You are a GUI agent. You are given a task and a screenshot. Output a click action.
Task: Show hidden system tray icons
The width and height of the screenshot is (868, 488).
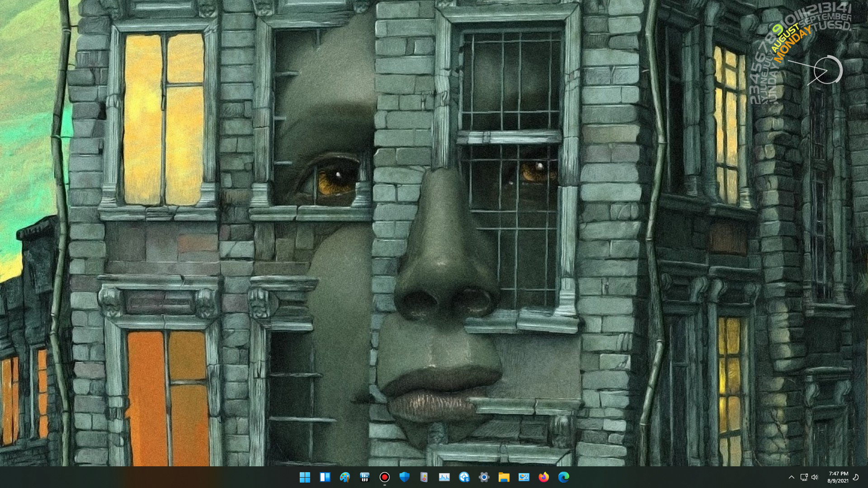point(791,477)
